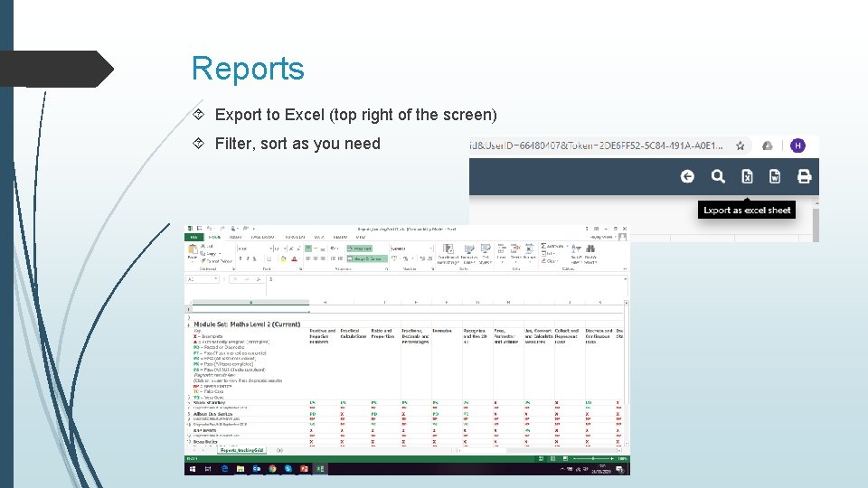Viewport: 868px width, 488px height.
Task: Open the Name Box dropdown arrow
Action: 215,279
